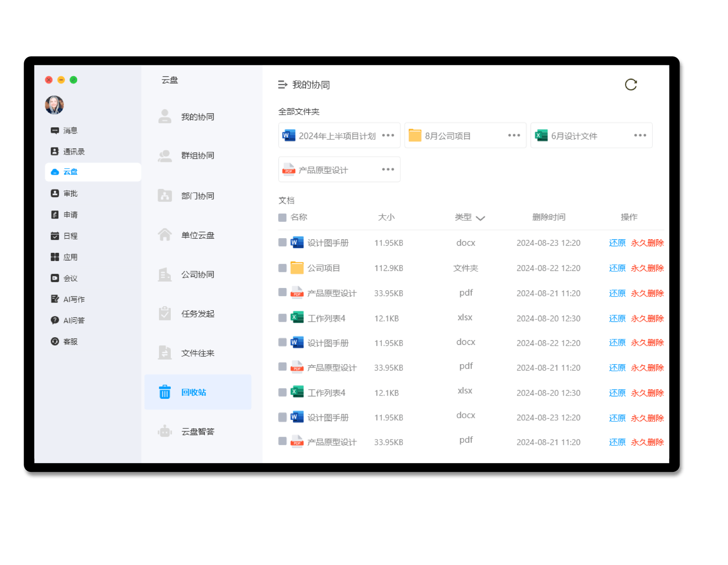Check the box for first 工作列表4 row
The image size is (728, 565).
[282, 317]
